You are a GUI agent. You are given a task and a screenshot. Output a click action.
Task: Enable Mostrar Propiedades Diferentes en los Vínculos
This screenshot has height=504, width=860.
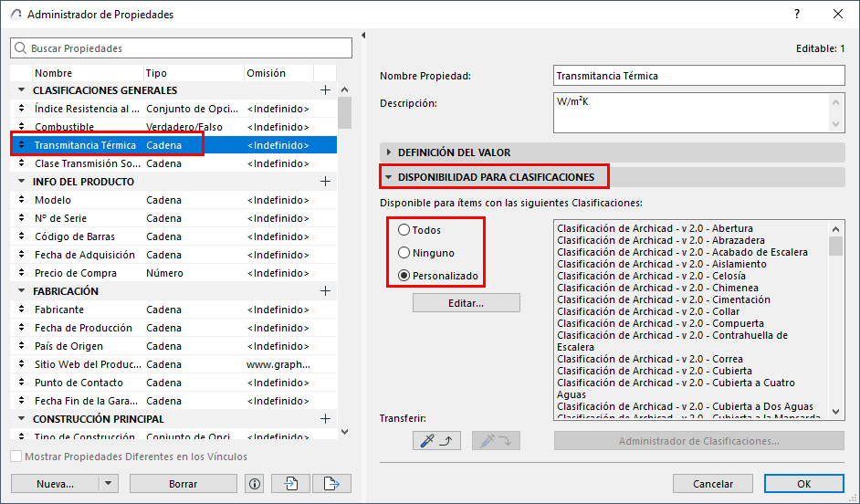[16, 457]
